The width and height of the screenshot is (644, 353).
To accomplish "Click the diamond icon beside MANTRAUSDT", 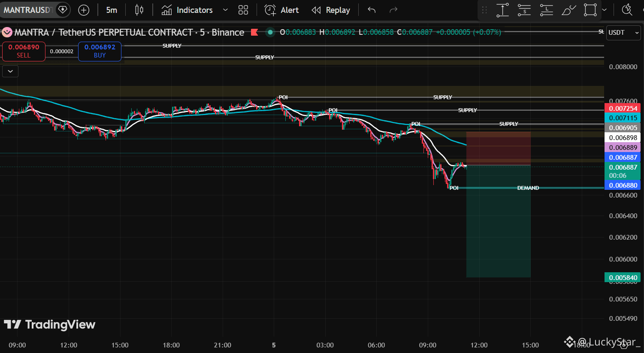I will [63, 9].
